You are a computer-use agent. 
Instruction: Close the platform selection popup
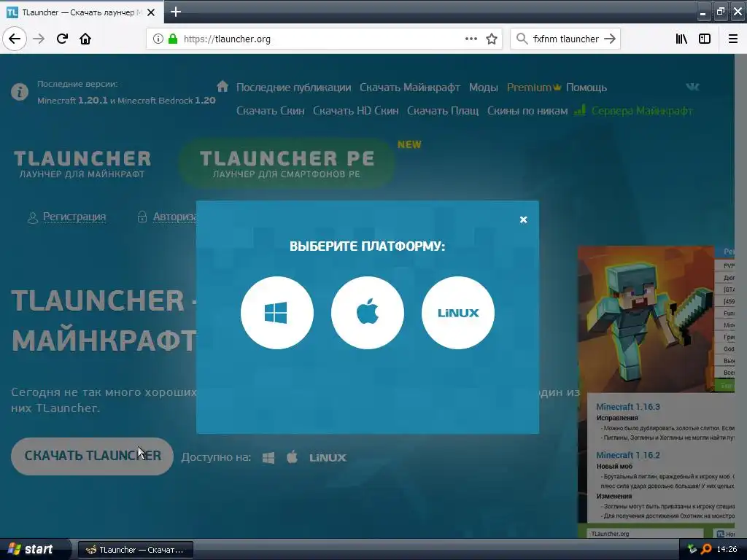(x=523, y=219)
